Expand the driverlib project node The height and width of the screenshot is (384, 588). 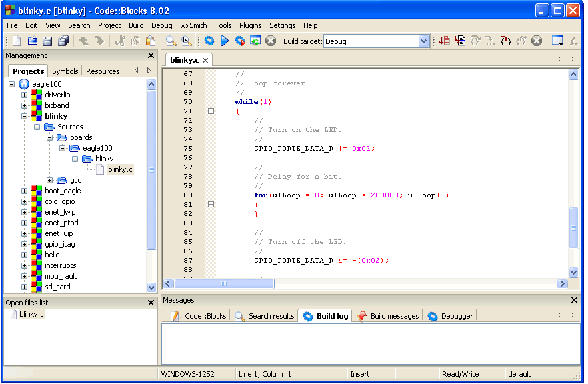pyautogui.click(x=25, y=95)
